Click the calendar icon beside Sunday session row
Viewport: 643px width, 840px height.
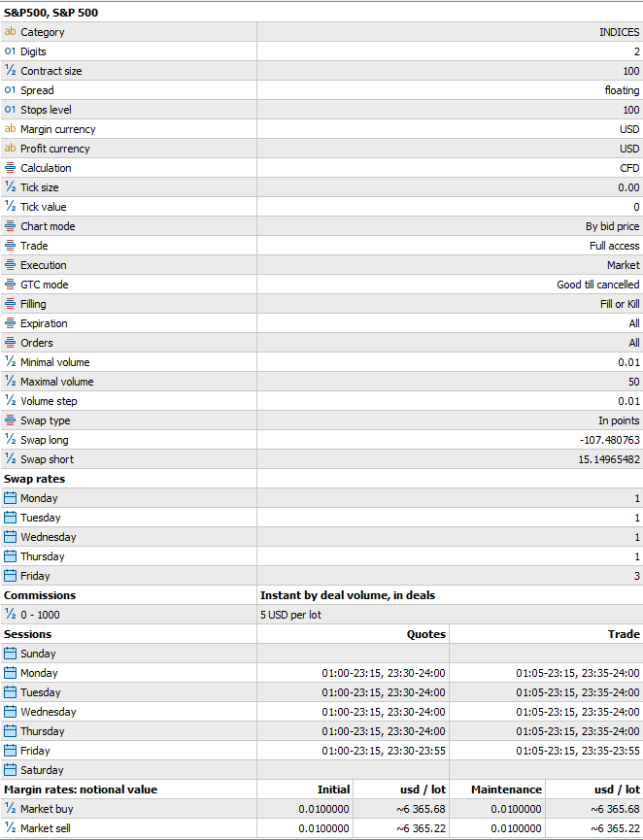pyautogui.click(x=10, y=654)
